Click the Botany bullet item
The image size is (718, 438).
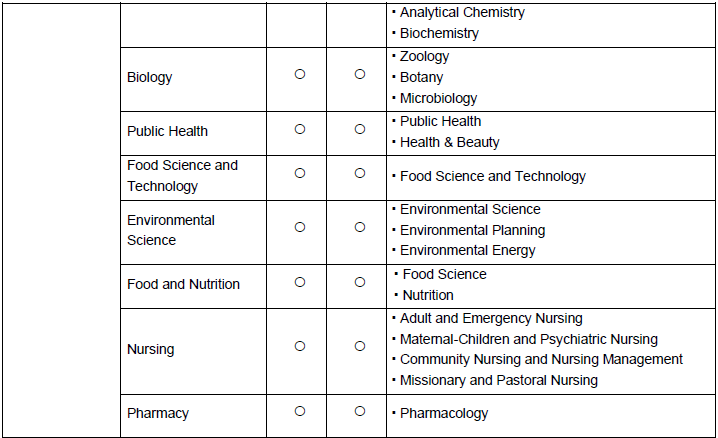(421, 77)
